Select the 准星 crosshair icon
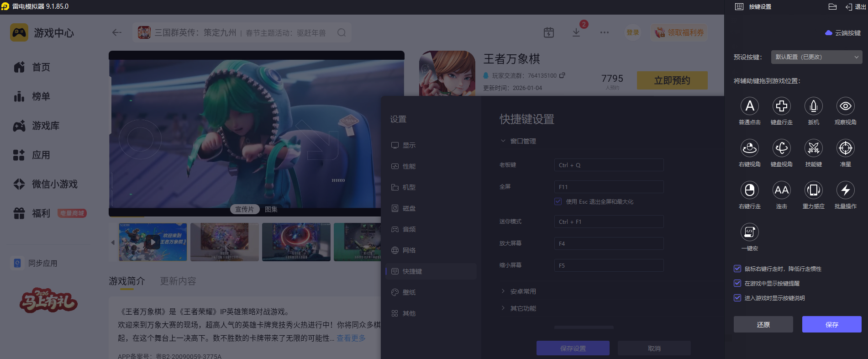Screen dimensions: 868x359 click(x=845, y=148)
